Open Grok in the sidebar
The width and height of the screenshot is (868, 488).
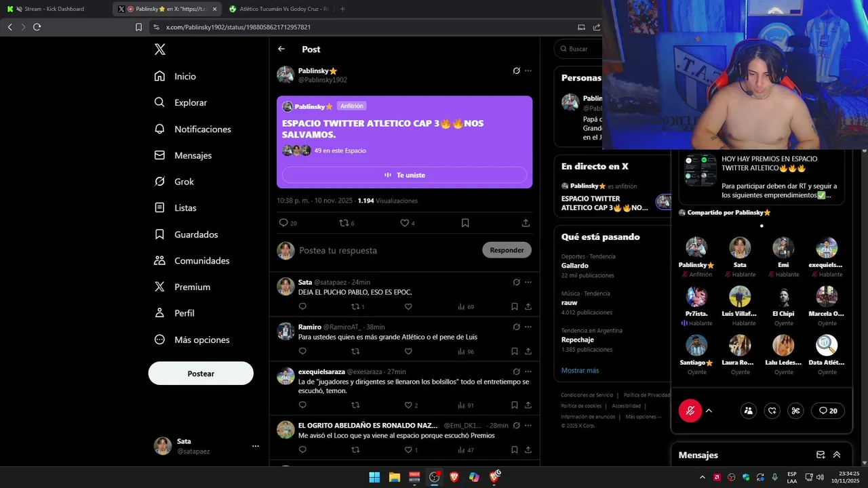(174, 182)
